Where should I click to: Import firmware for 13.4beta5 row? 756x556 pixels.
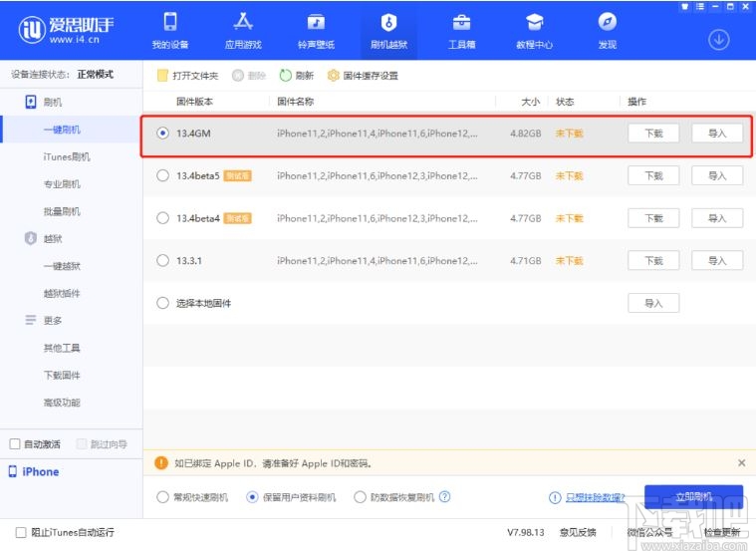[717, 175]
